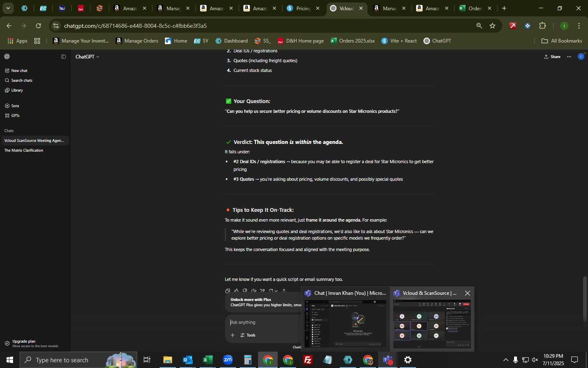Select the Vcloud & ScanSource Teams preview
This screenshot has width=588, height=368.
point(432,319)
